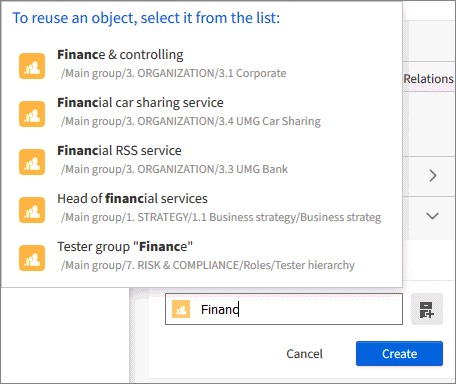Click icon beside Financial car sharing service
Image resolution: width=456 pixels, height=384 pixels.
tap(32, 114)
